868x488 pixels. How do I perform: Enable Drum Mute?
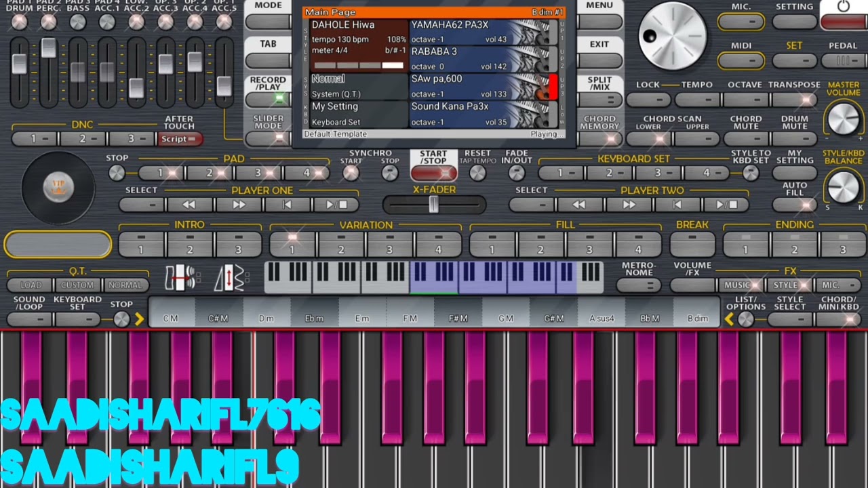point(795,138)
